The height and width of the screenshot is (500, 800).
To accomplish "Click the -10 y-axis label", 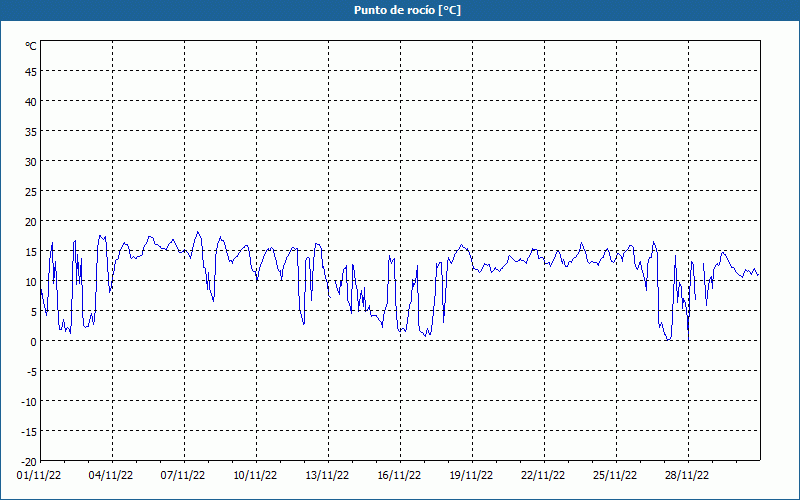I will [29, 402].
